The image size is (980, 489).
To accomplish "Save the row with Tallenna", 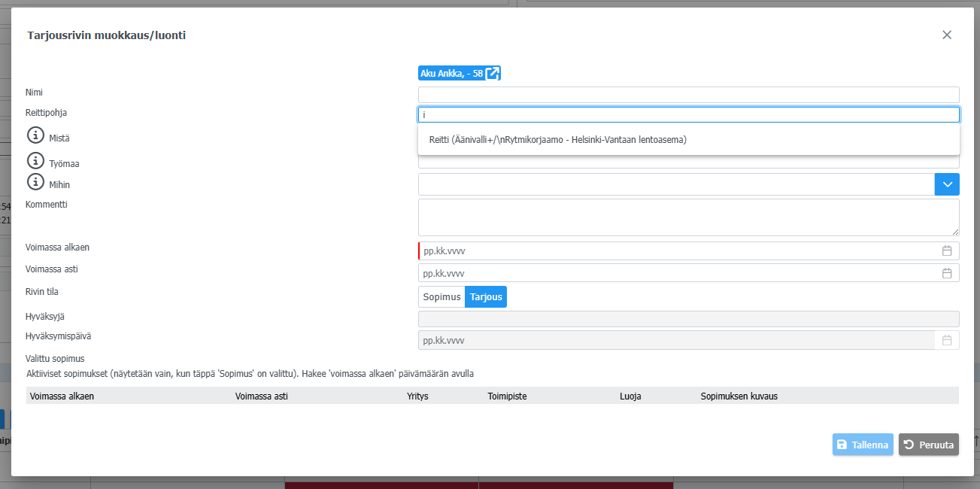I will [x=863, y=445].
